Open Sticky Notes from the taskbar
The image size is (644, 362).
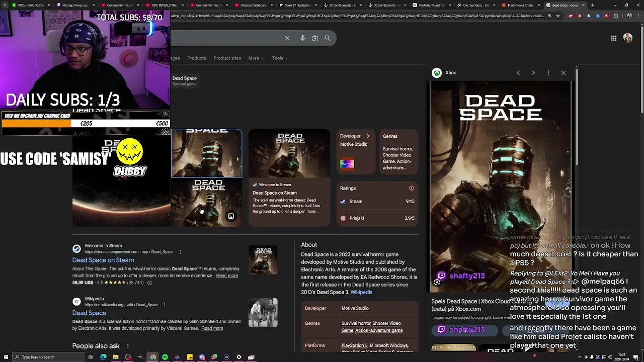(x=190, y=357)
